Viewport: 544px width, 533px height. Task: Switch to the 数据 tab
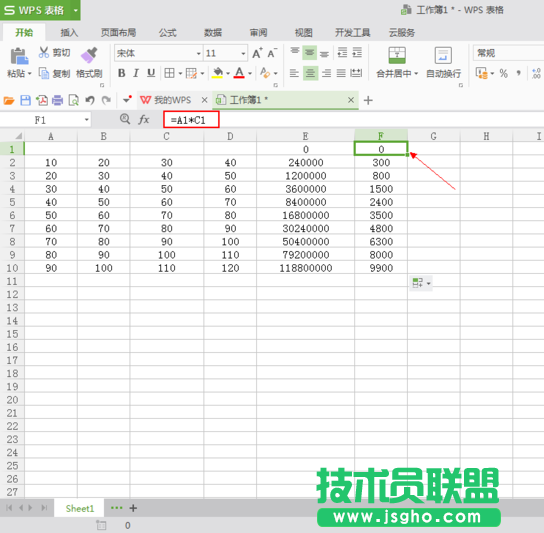pos(213,33)
